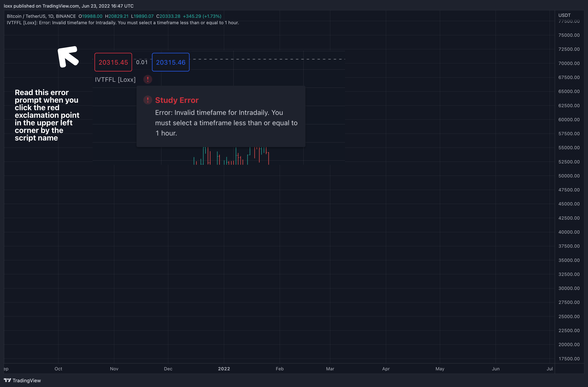Click the 65000.00 price axis label

click(569, 92)
